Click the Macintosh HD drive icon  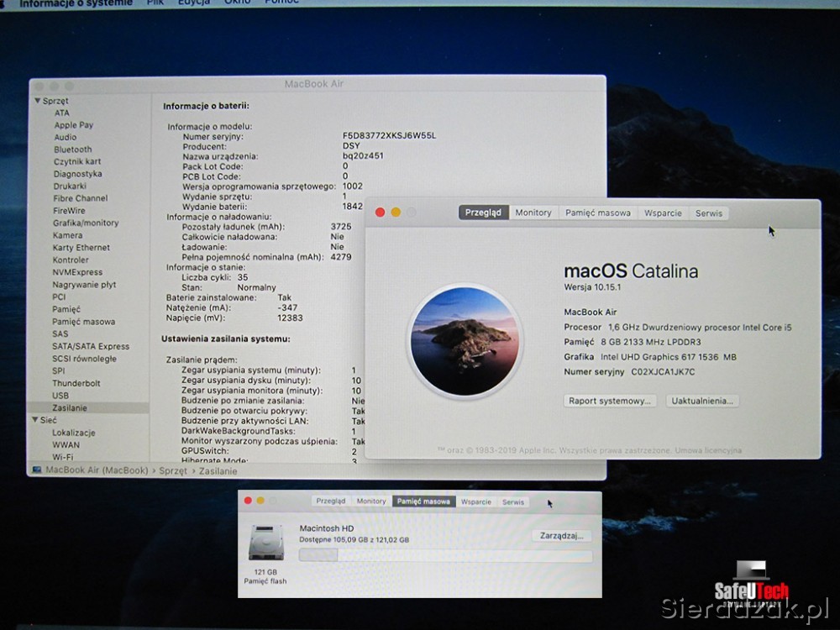pyautogui.click(x=265, y=543)
